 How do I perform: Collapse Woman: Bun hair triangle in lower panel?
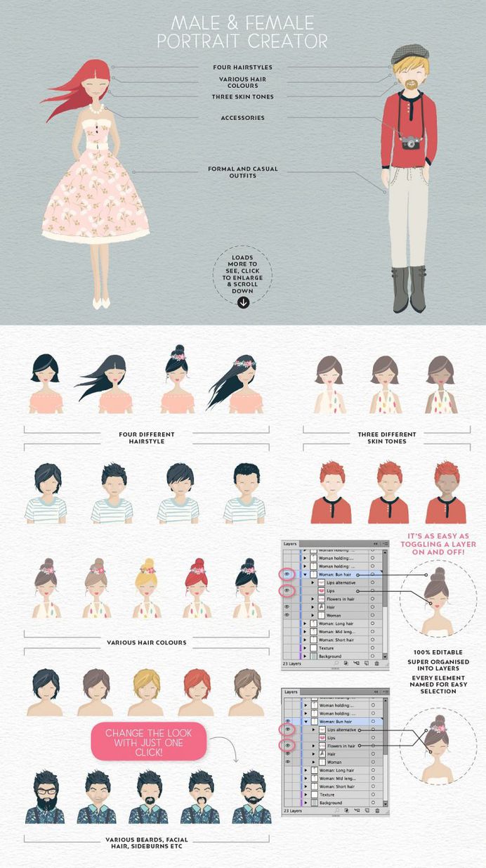tap(306, 722)
